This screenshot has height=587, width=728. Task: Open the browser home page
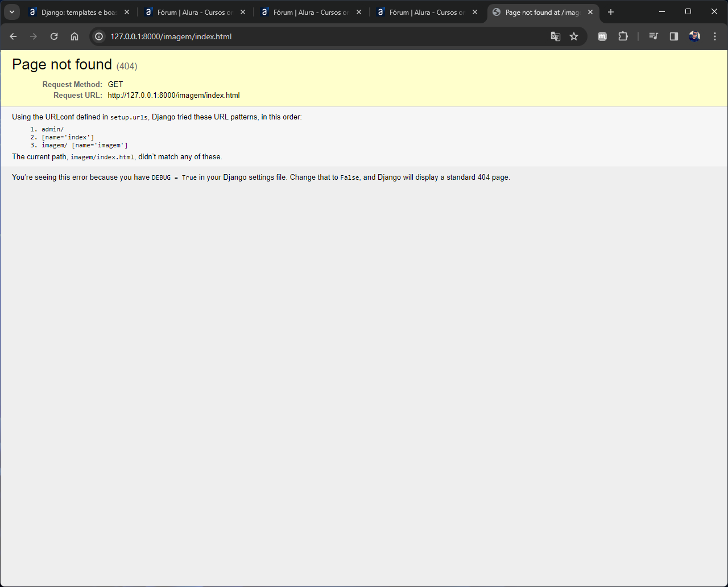coord(75,36)
